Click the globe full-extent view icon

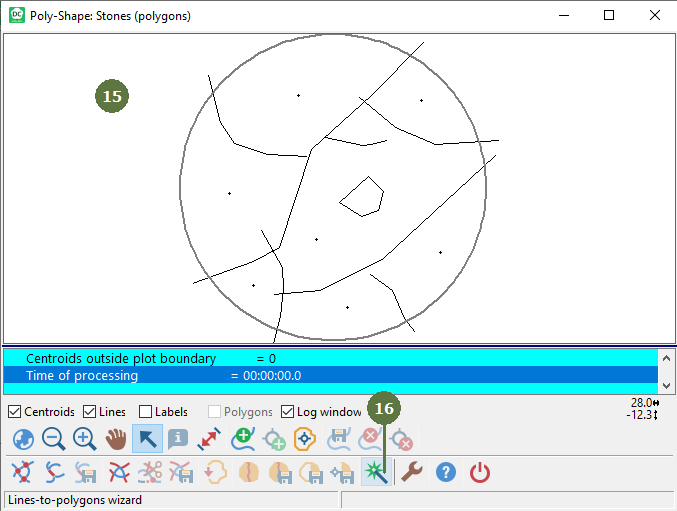(x=23, y=439)
